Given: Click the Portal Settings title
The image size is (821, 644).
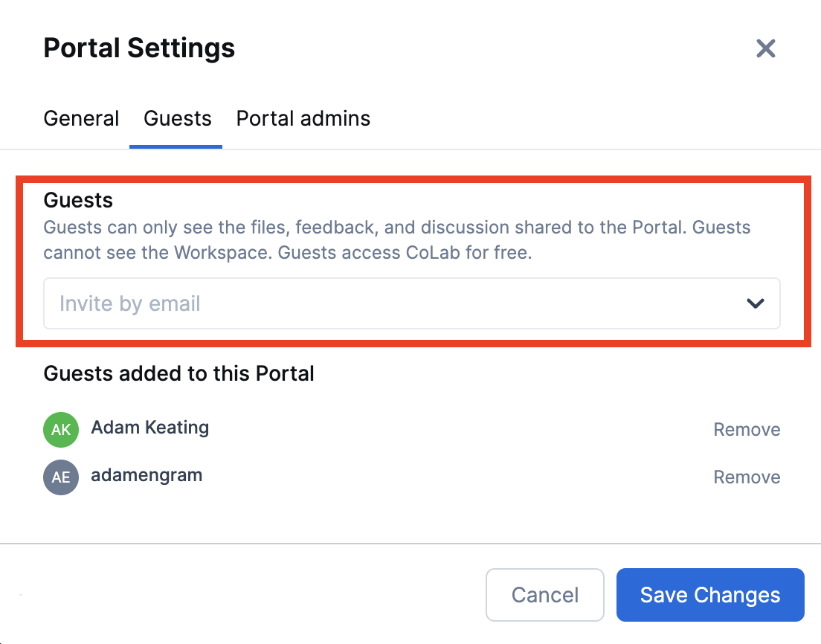Looking at the screenshot, I should click(139, 49).
